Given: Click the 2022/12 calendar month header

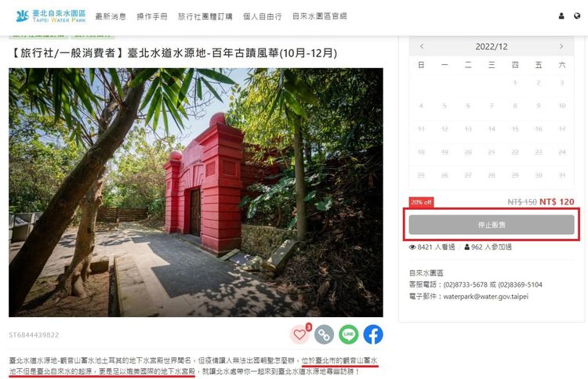Looking at the screenshot, I should point(492,46).
